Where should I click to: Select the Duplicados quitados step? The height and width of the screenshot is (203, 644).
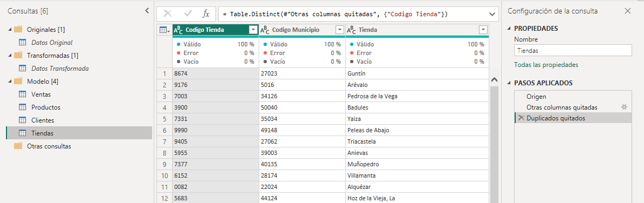pos(573,118)
